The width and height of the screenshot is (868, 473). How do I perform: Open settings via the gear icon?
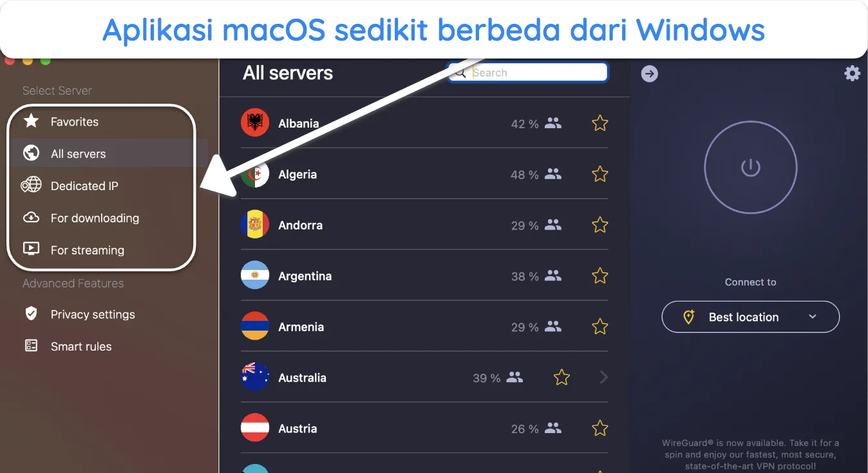[852, 73]
